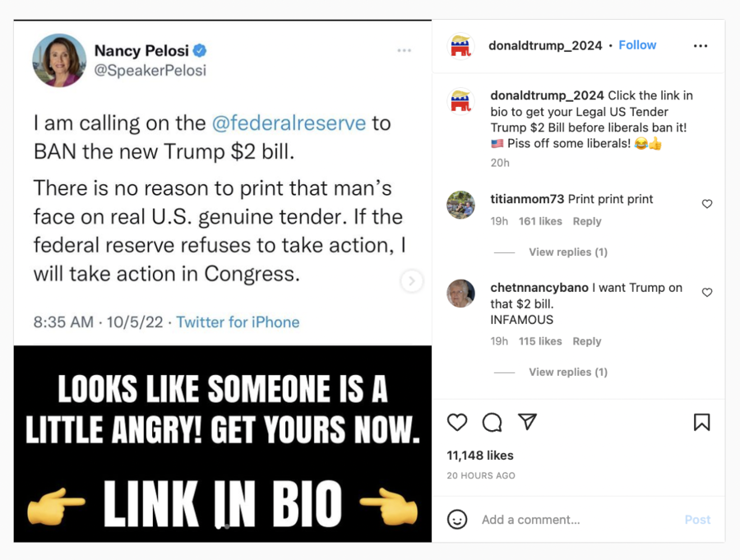Expand replies under chetnnancybano's comment
This screenshot has height=560, width=740.
[x=567, y=373]
